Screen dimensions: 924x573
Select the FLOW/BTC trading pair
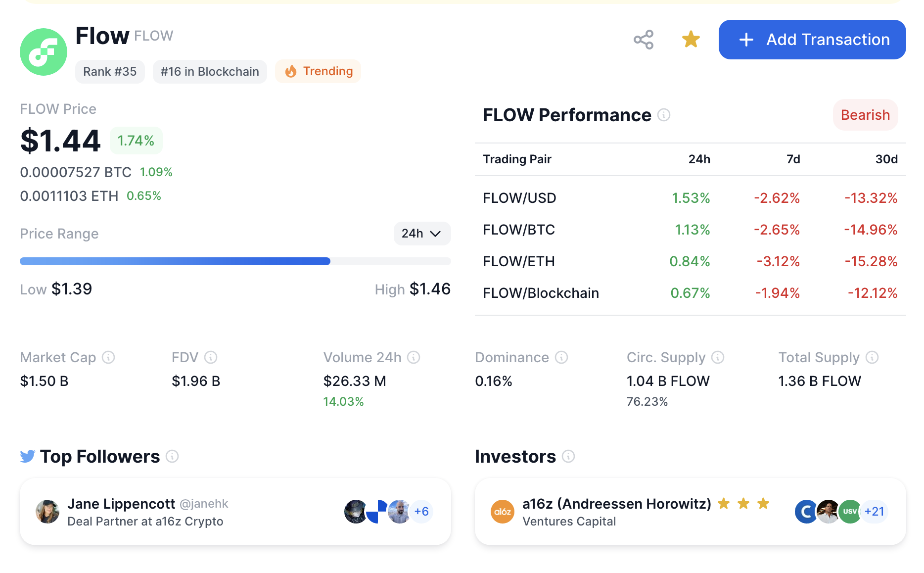click(x=519, y=230)
